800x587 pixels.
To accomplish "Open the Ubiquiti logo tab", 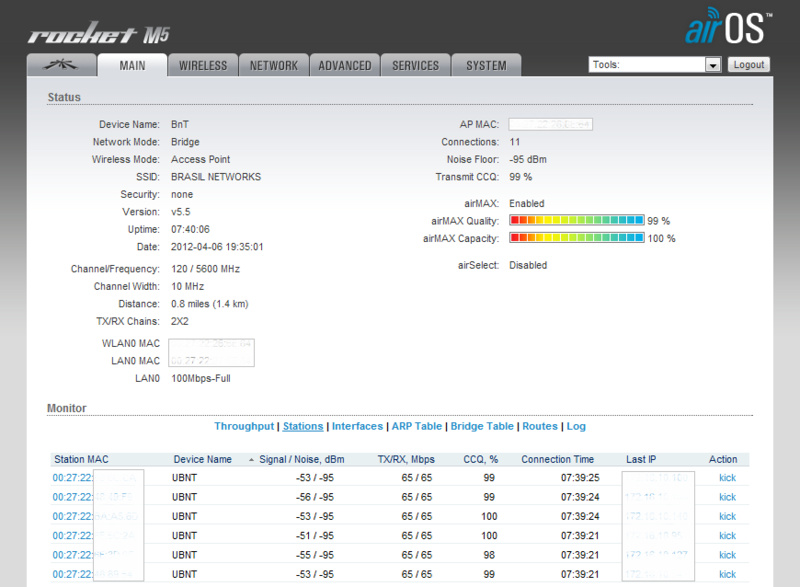I will [61, 65].
